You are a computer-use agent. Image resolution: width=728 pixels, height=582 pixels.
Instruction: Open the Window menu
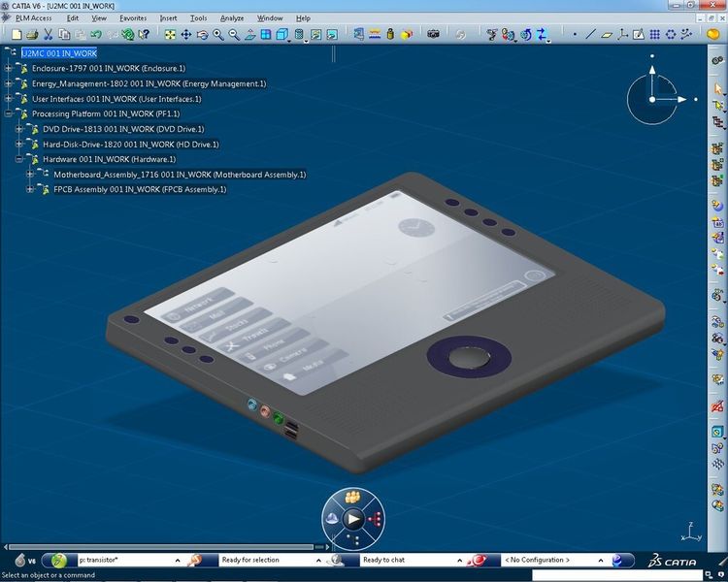tap(270, 18)
